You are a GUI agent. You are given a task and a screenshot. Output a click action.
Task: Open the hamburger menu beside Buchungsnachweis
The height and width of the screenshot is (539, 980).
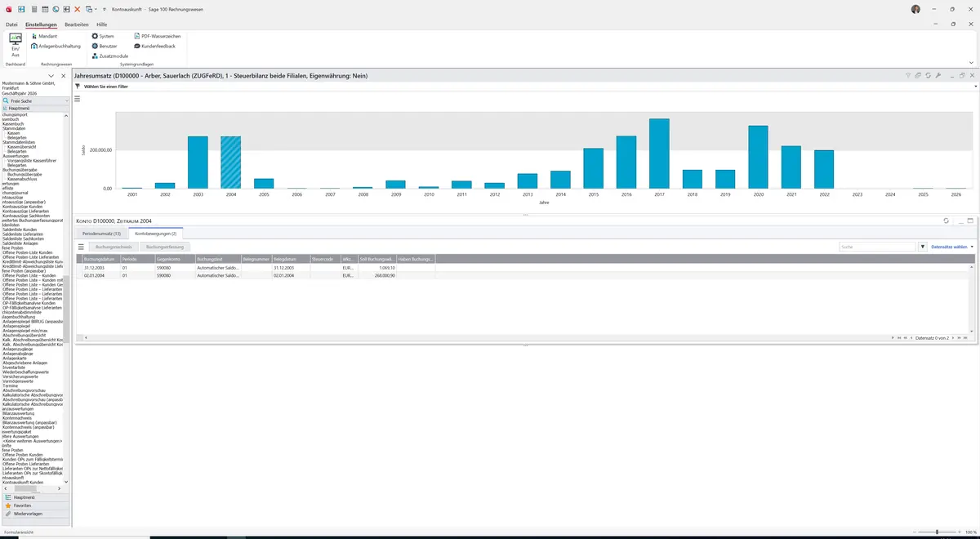81,247
